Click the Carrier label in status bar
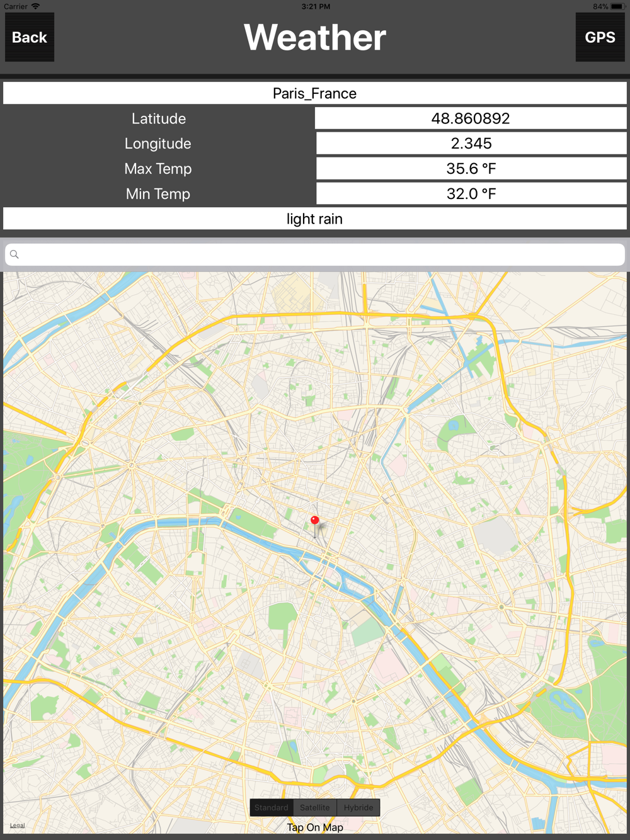The image size is (630, 840). pos(16,6)
